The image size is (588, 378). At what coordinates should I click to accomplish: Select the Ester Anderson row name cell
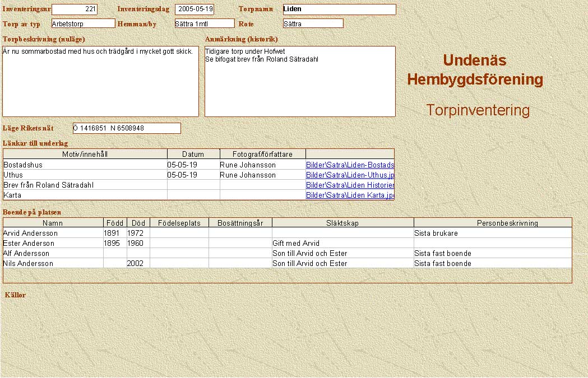pos(53,244)
